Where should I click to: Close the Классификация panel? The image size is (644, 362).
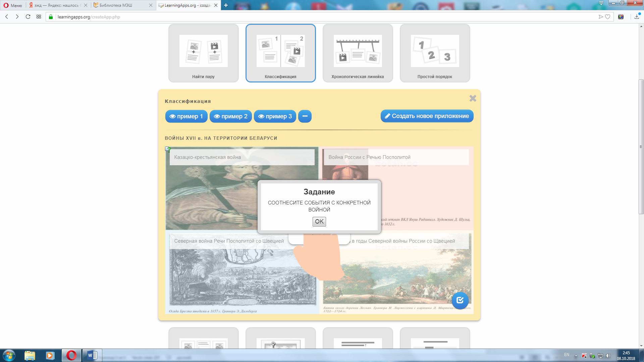(x=473, y=98)
